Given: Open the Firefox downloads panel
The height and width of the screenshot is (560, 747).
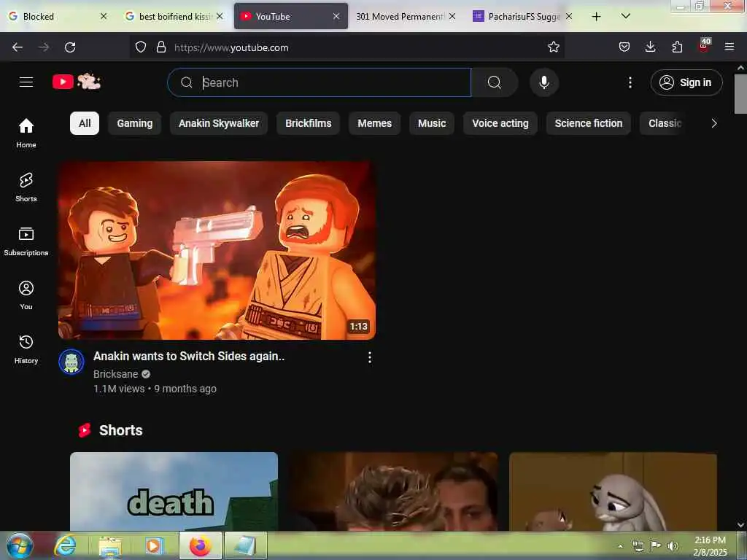Looking at the screenshot, I should tap(650, 47).
